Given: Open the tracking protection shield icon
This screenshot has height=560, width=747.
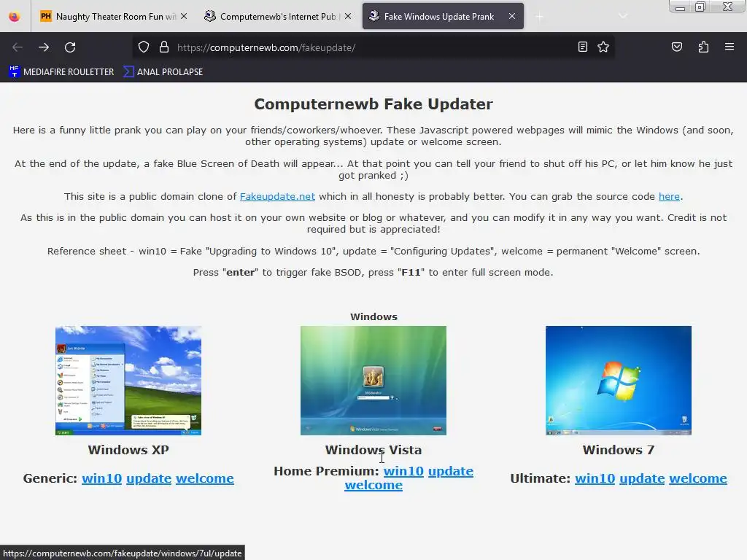Looking at the screenshot, I should [144, 47].
